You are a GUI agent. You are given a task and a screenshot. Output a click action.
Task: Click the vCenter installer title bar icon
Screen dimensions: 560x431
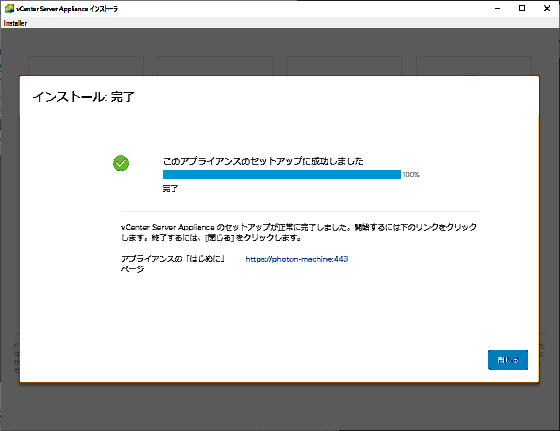coord(9,8)
